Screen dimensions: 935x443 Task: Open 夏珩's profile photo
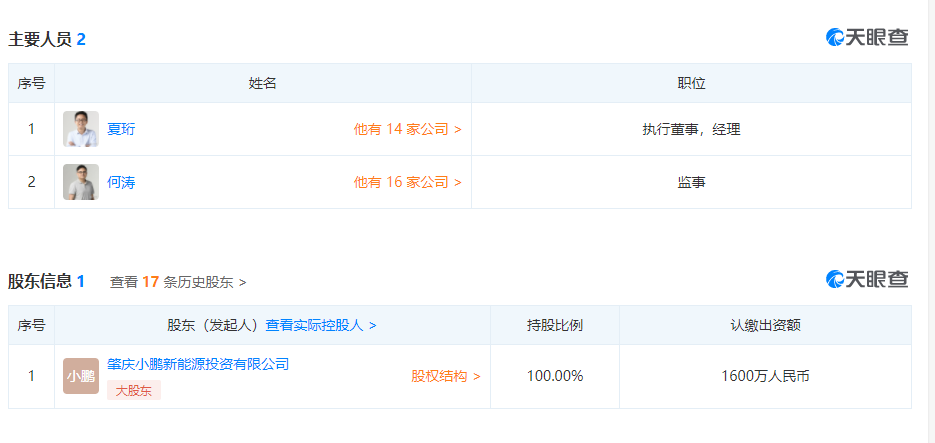click(x=81, y=129)
